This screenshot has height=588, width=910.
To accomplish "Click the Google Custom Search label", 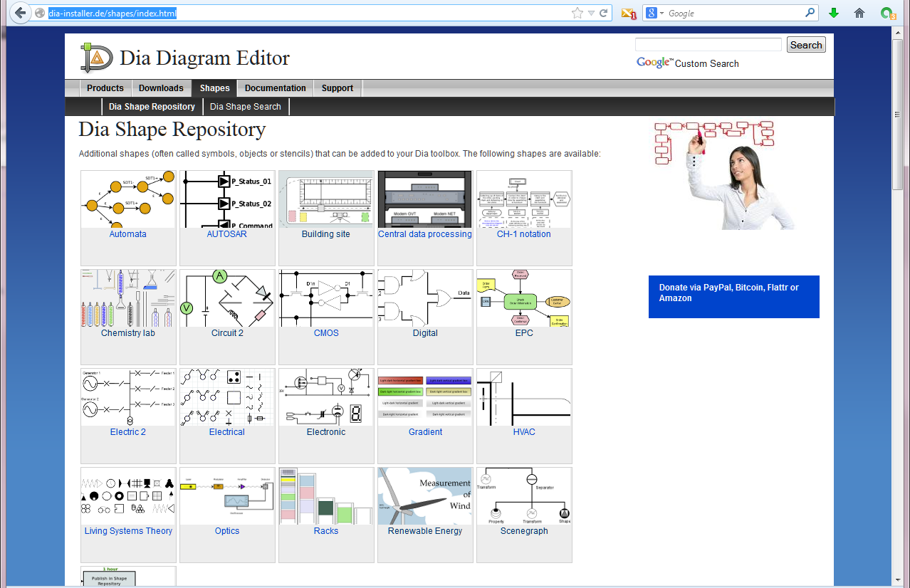I will pyautogui.click(x=688, y=63).
